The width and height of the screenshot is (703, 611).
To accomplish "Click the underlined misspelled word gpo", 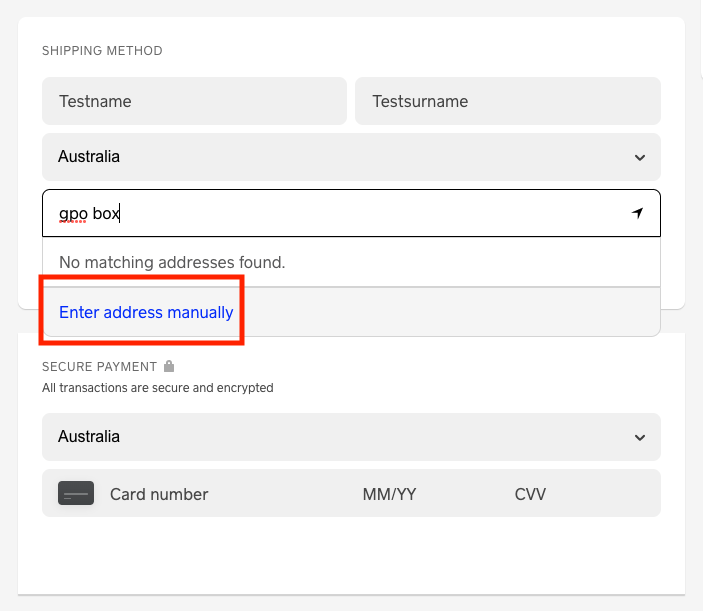I will (x=73, y=214).
